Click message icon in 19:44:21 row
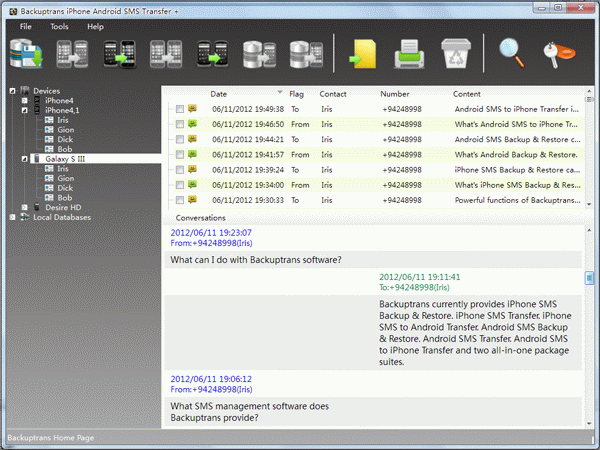The height and width of the screenshot is (450, 600). tap(192, 139)
